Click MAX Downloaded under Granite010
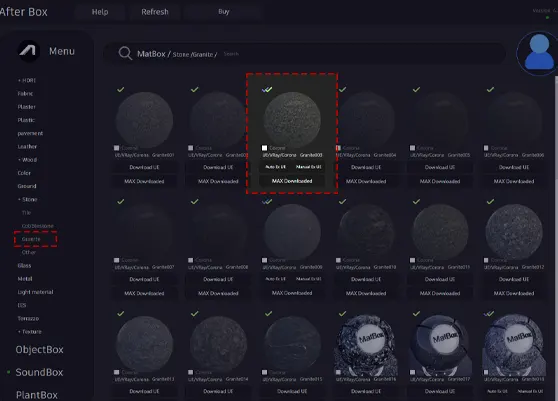558x401 pixels. click(x=366, y=293)
